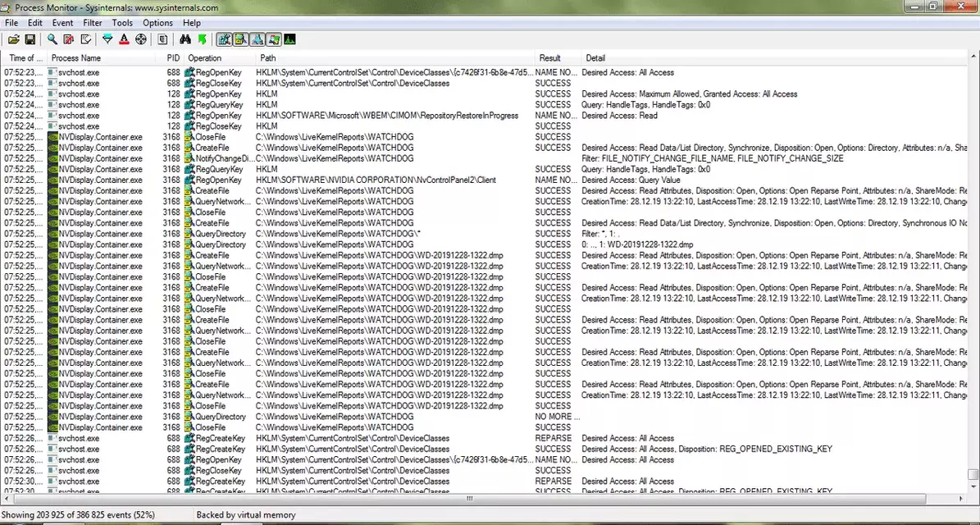The height and width of the screenshot is (525, 980).
Task: Sort by the Detail column header
Action: [x=774, y=58]
